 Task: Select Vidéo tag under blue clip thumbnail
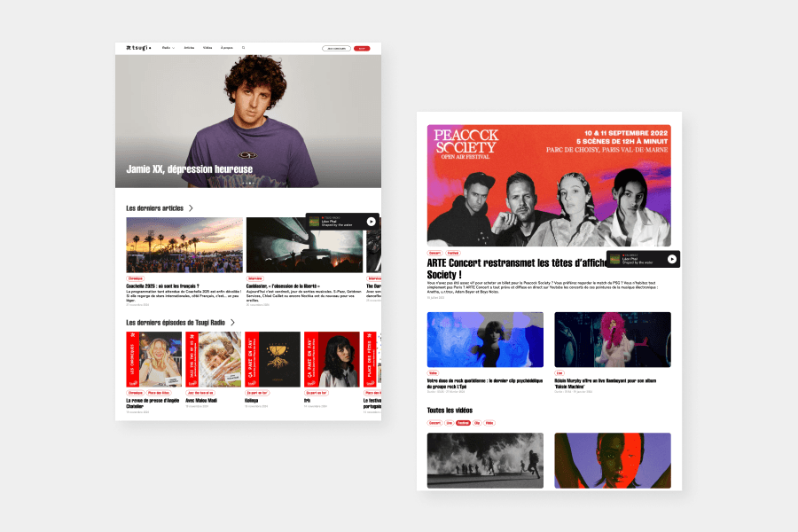433,373
